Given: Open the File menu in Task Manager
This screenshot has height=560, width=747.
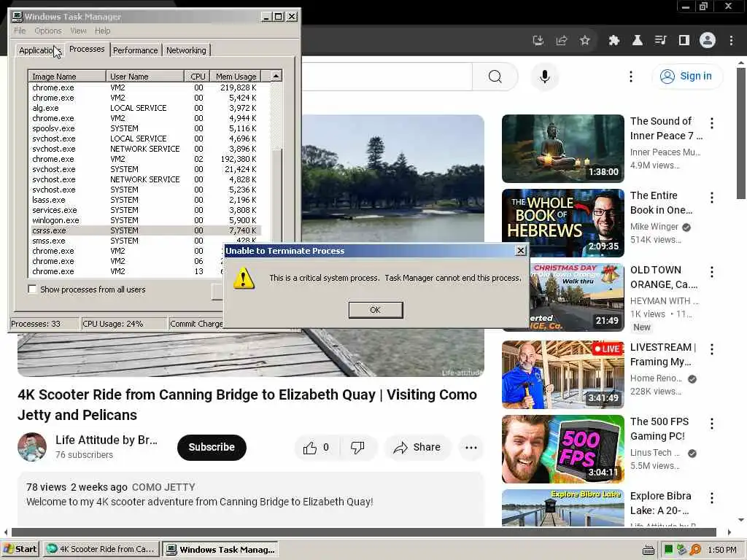Looking at the screenshot, I should pos(20,31).
